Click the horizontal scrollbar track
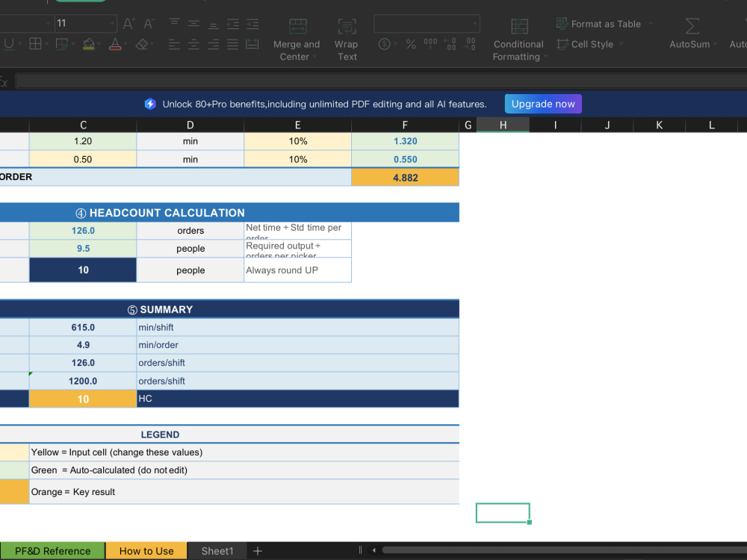747x560 pixels. point(565,550)
